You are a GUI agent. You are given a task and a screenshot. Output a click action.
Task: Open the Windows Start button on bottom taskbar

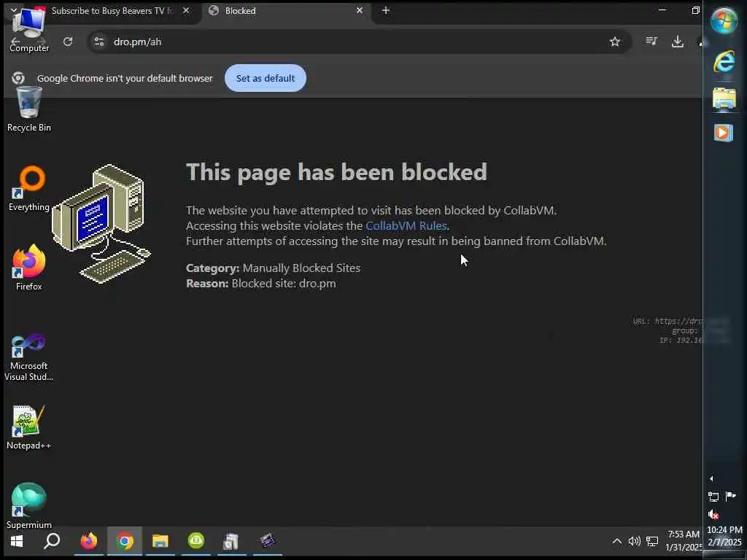[x=17, y=542]
